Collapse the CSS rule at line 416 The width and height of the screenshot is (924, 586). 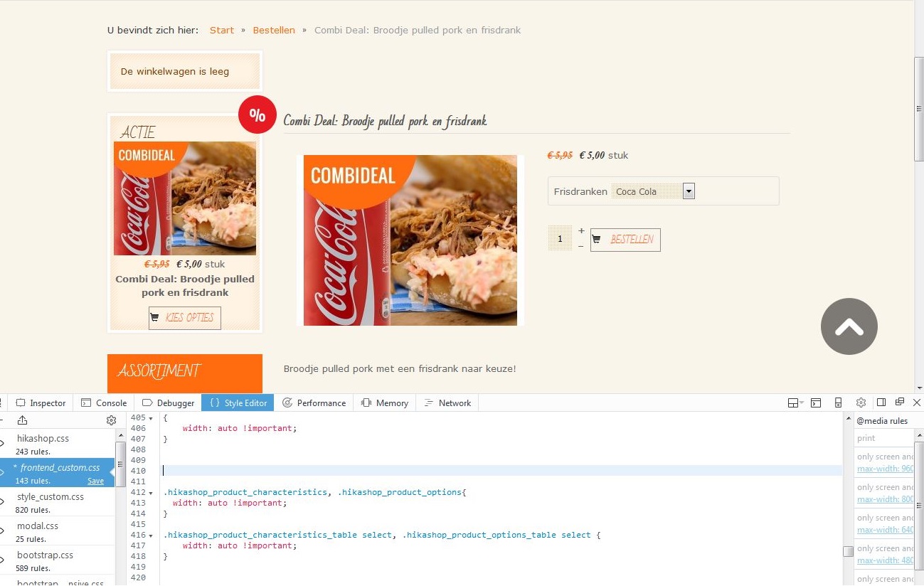tap(151, 536)
